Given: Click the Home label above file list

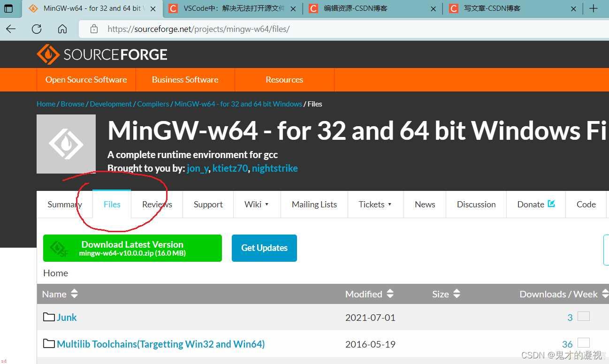Looking at the screenshot, I should click(x=55, y=273).
